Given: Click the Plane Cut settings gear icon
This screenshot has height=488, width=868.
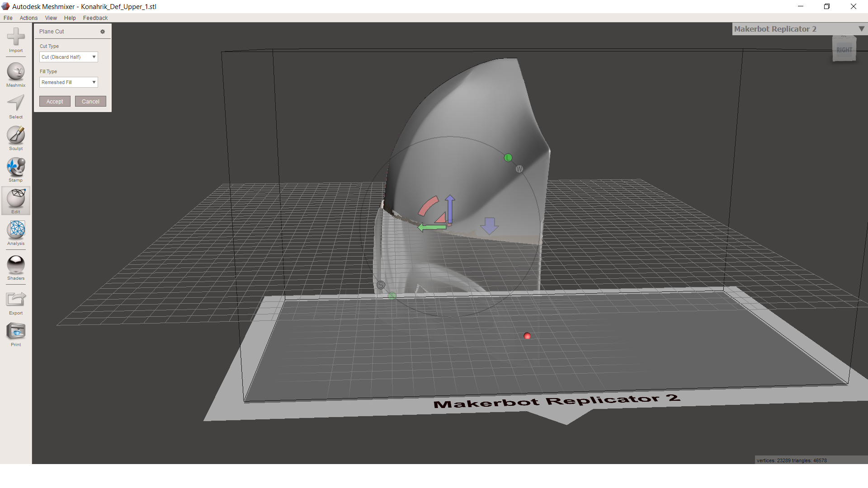Looking at the screenshot, I should coord(103,32).
